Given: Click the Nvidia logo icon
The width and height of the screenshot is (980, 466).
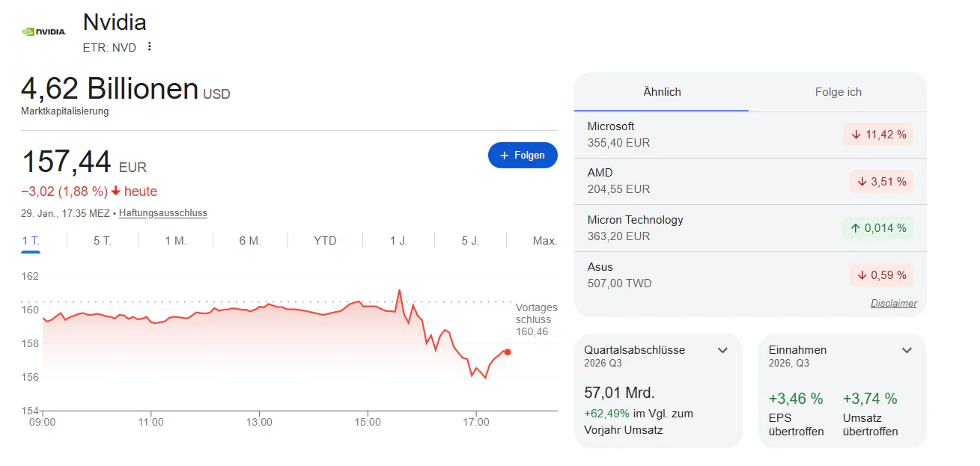Looking at the screenshot, I should coord(44,32).
